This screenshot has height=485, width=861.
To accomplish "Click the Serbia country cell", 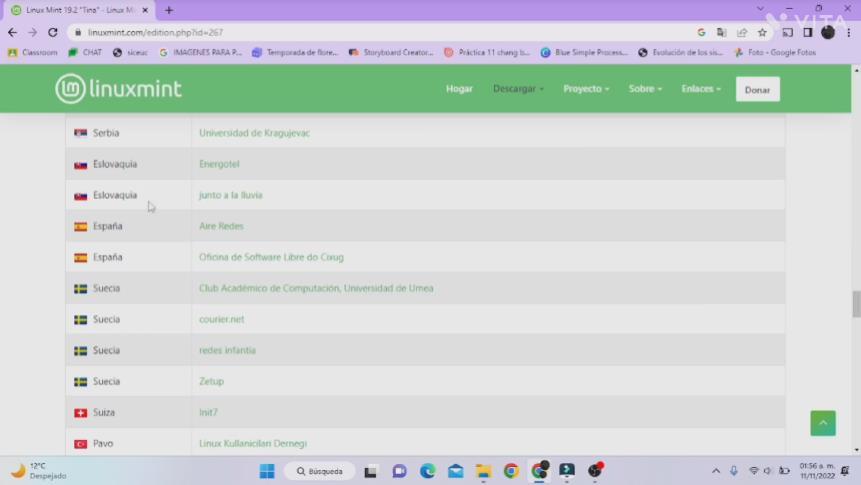I will (128, 133).
